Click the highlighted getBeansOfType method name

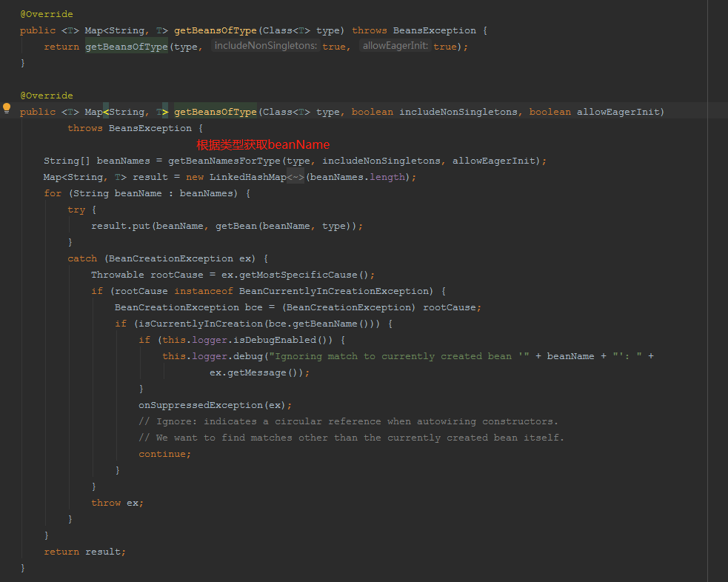pos(214,111)
